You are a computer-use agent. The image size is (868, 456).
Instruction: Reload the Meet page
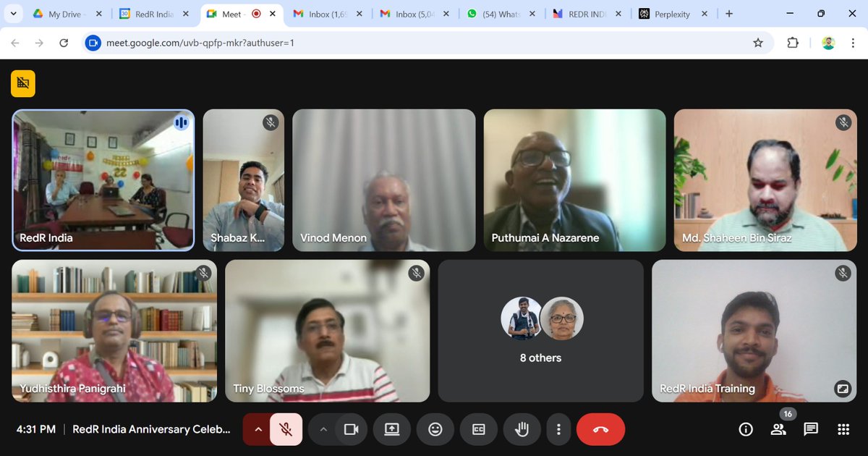tap(64, 43)
